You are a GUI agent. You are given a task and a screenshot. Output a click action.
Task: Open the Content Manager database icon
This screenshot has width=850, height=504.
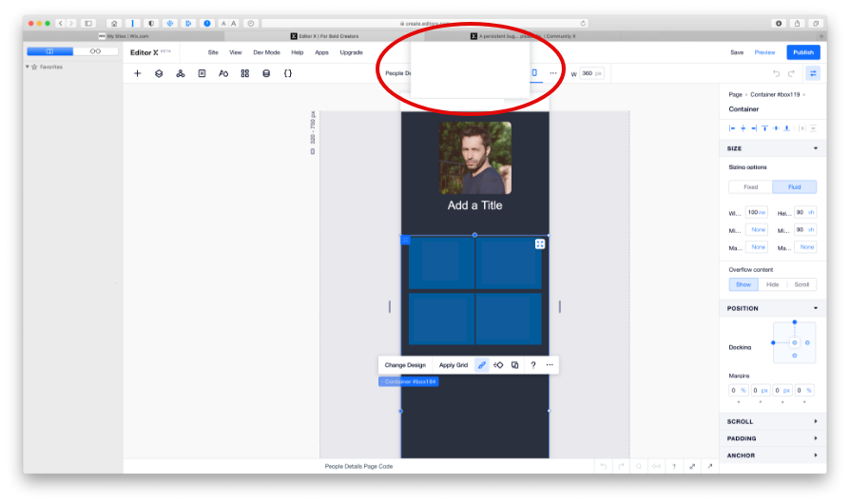pos(266,73)
